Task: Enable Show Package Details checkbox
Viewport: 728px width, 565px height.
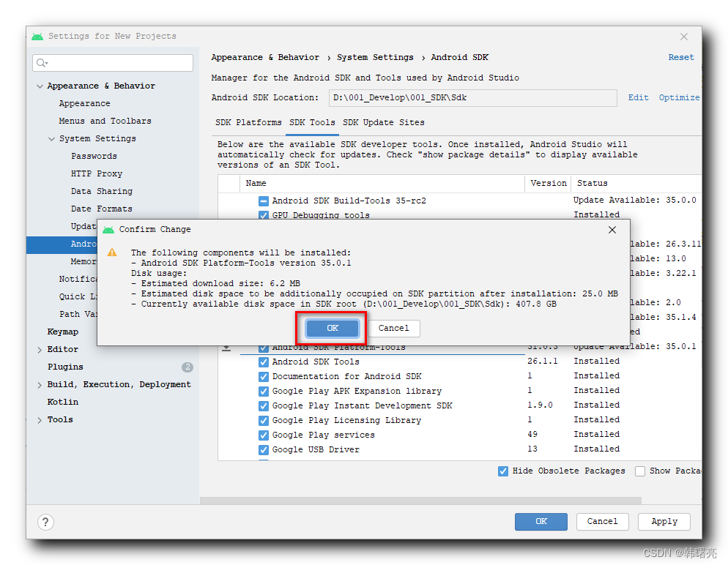Action: 640,471
